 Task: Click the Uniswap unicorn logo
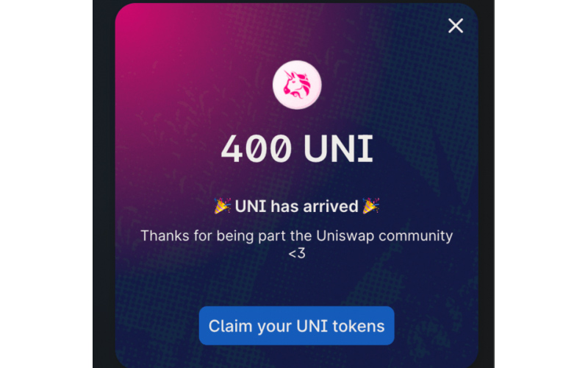[297, 85]
